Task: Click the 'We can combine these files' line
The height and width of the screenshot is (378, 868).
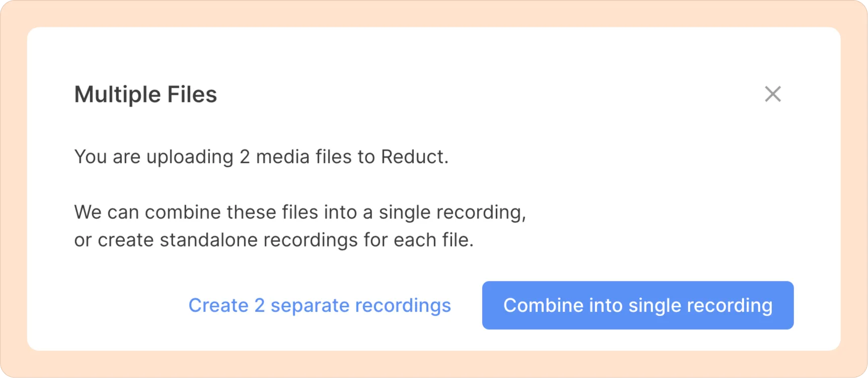Action: click(x=300, y=212)
